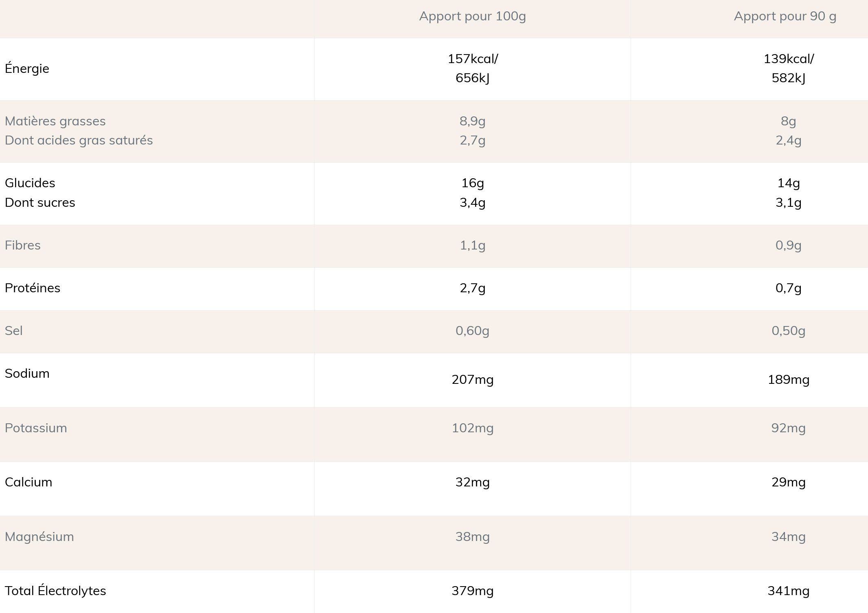
Task: Click the 341mg total electrolytes value
Action: 788,591
